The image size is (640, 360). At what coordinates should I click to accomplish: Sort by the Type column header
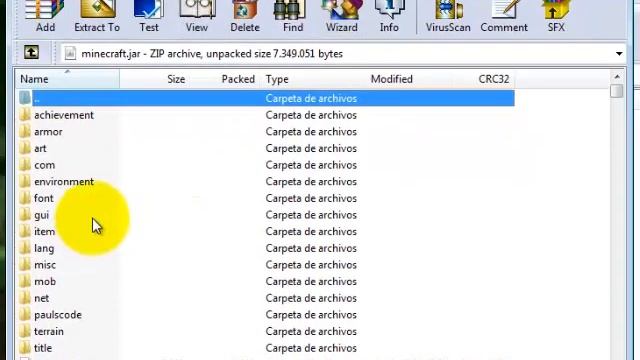coord(314,79)
